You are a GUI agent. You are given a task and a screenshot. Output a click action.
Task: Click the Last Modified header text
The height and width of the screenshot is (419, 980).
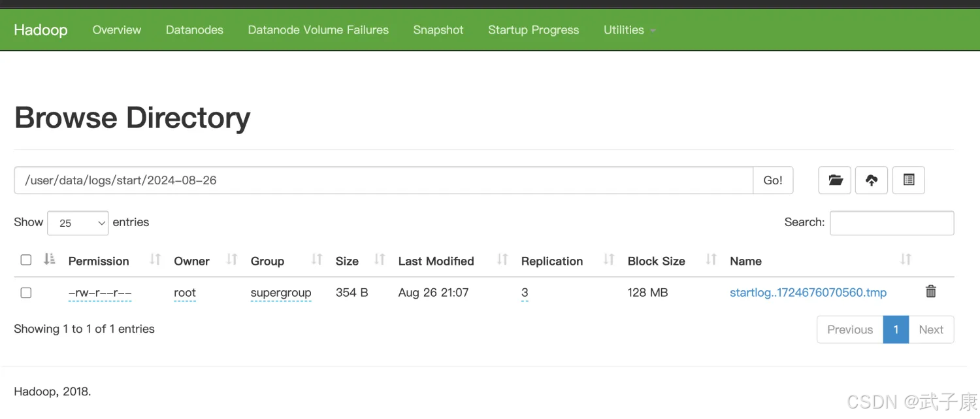click(436, 261)
